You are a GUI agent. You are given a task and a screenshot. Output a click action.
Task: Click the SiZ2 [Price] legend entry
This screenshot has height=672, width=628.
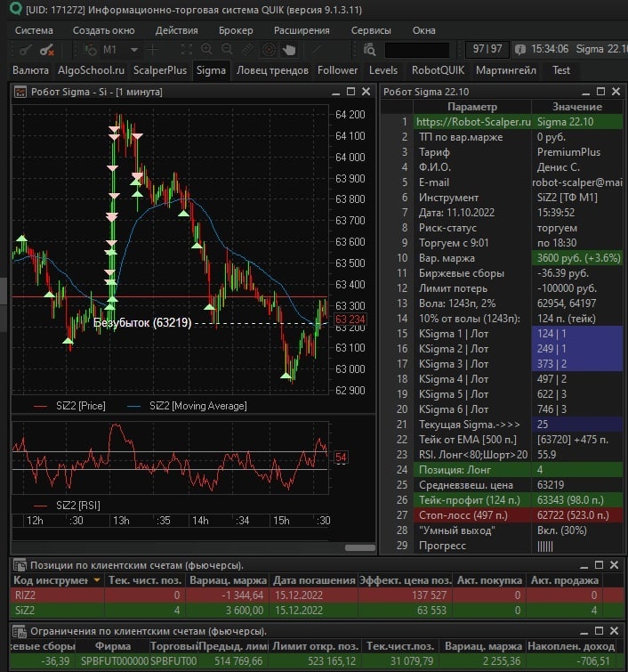pos(69,406)
